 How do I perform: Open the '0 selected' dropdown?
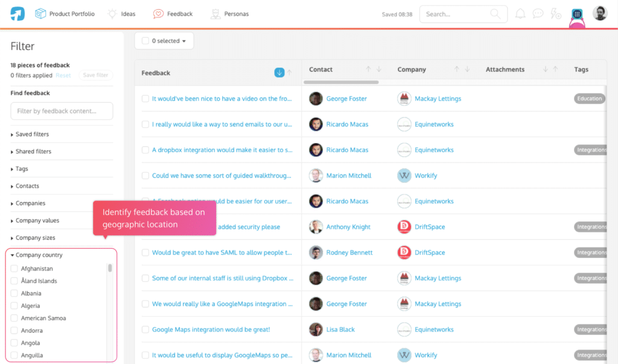[169, 40]
